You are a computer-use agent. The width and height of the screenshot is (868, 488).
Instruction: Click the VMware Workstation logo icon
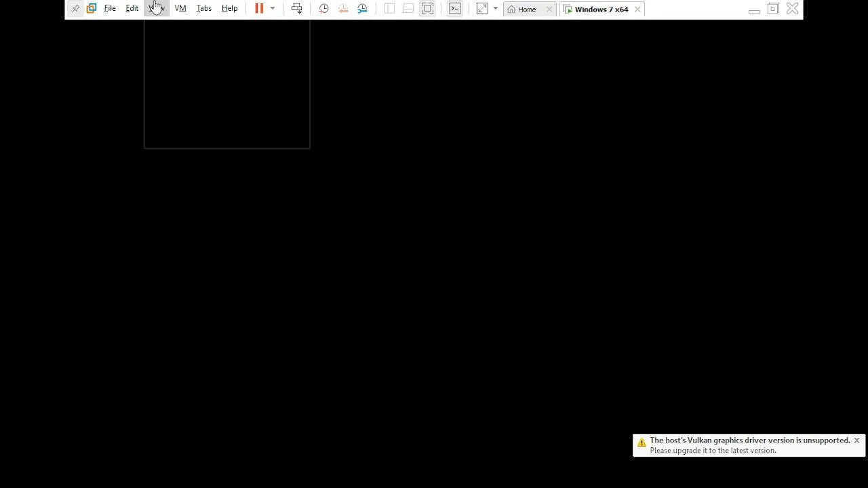92,9
